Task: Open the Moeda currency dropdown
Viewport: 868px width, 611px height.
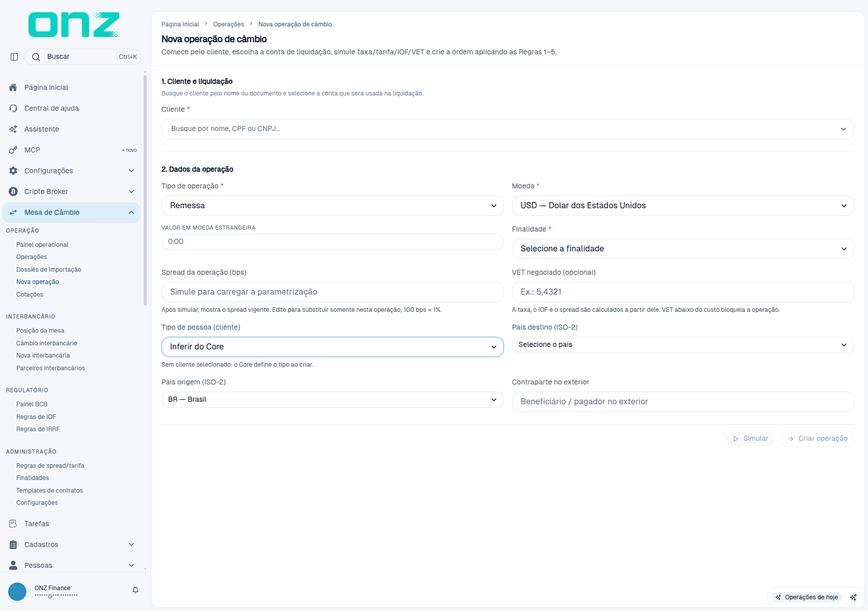Action: point(683,206)
